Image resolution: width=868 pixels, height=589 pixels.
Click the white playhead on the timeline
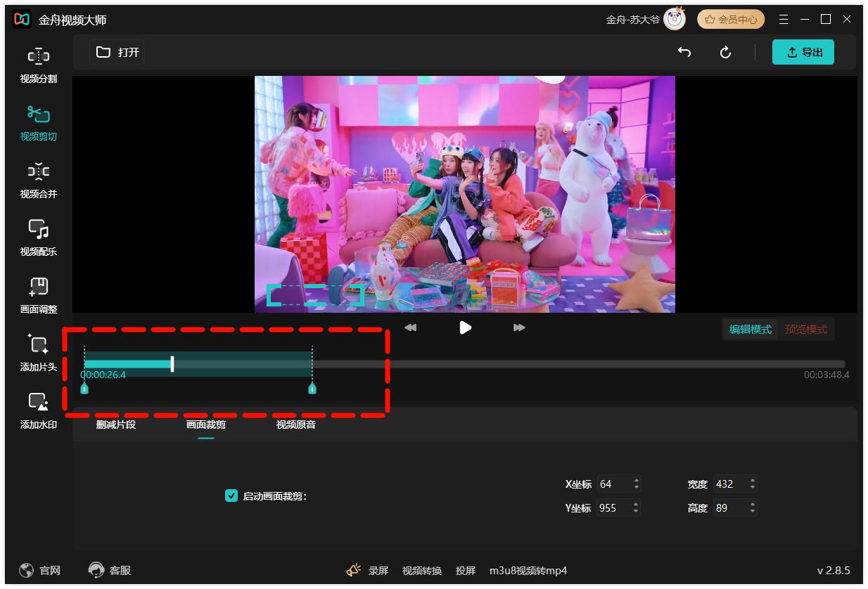tap(172, 364)
